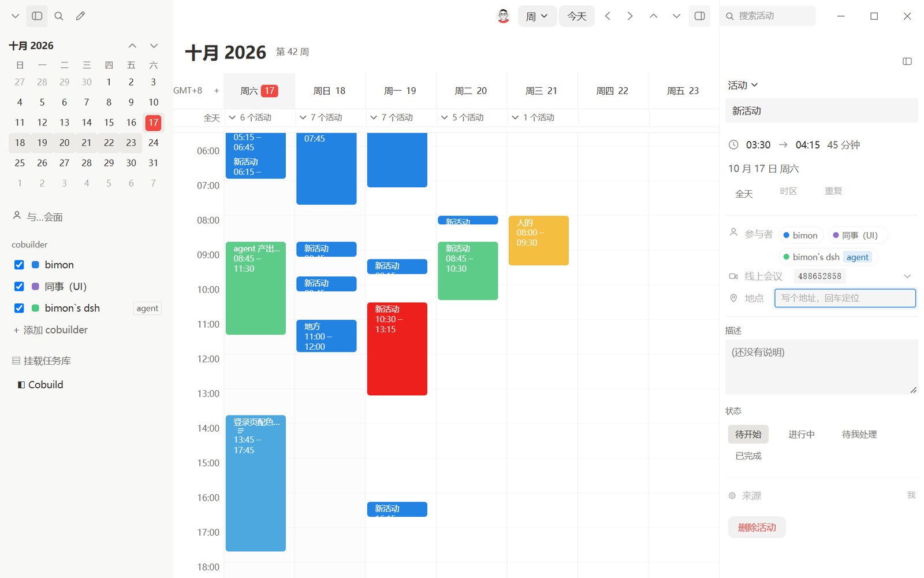Uncheck the bimon calendar checkbox
Screen dimensions: 924x578
click(19, 265)
